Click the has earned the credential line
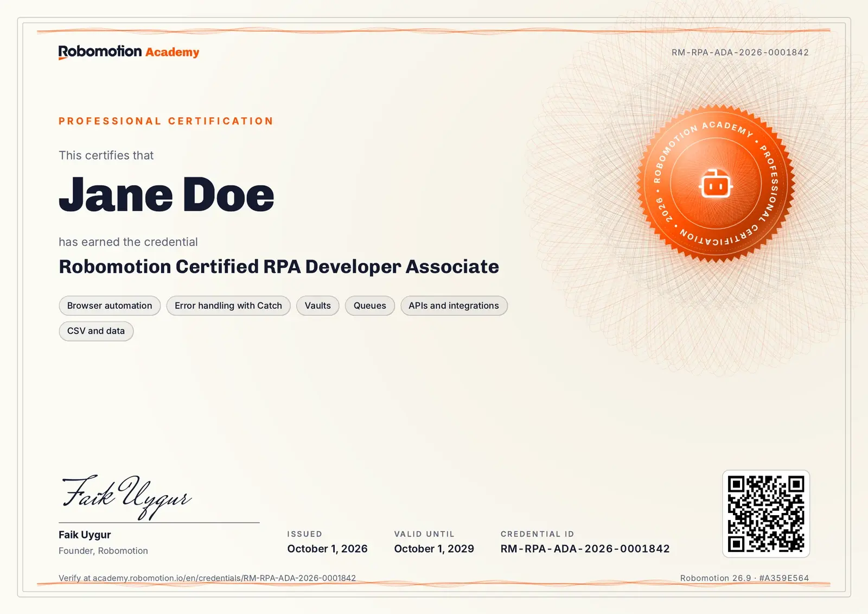This screenshot has height=614, width=868. [x=128, y=242]
